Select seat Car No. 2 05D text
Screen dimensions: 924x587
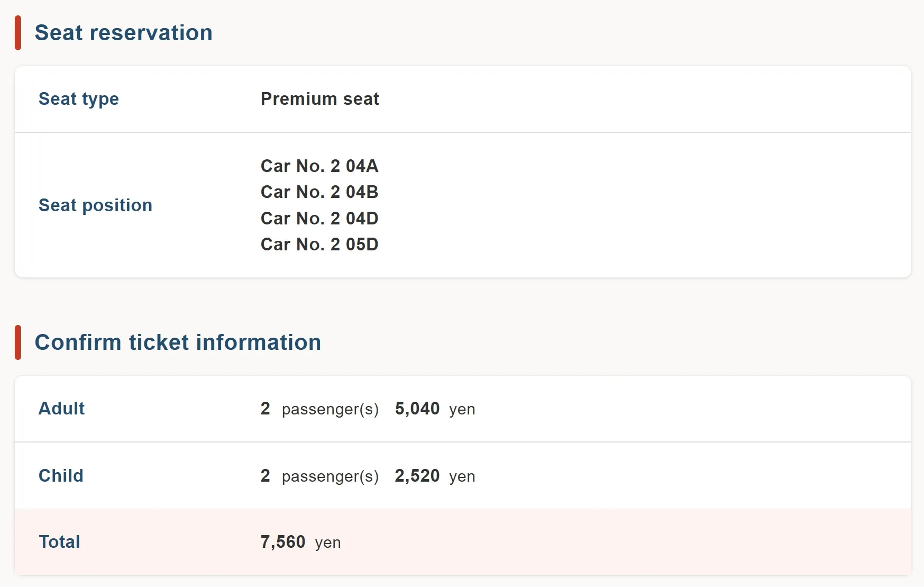click(x=319, y=245)
